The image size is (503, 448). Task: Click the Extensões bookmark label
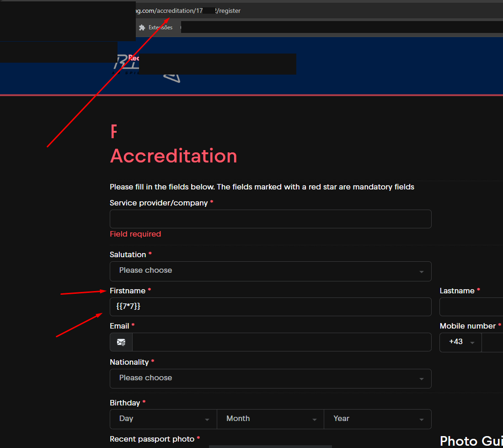coord(161,27)
